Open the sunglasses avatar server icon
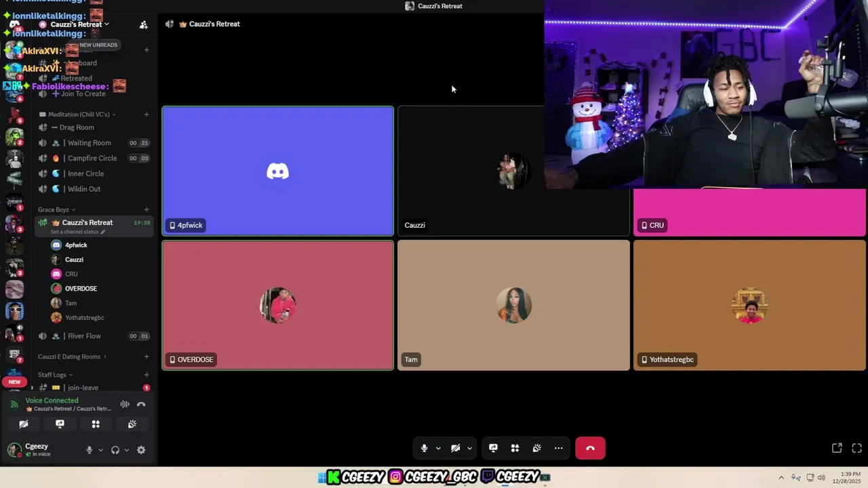This screenshot has width=868, height=488. 14,311
